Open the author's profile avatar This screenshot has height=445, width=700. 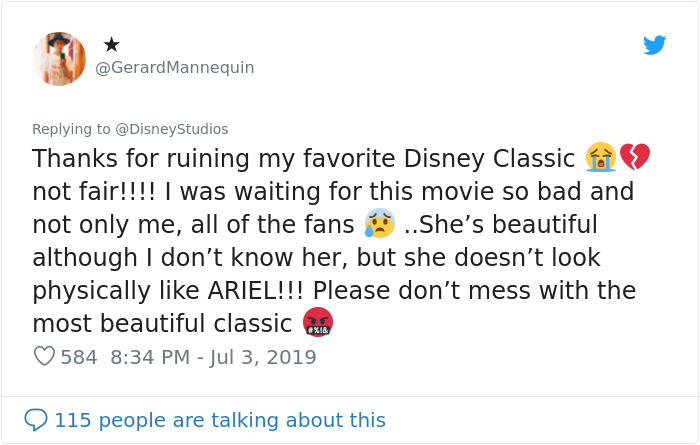(x=59, y=58)
